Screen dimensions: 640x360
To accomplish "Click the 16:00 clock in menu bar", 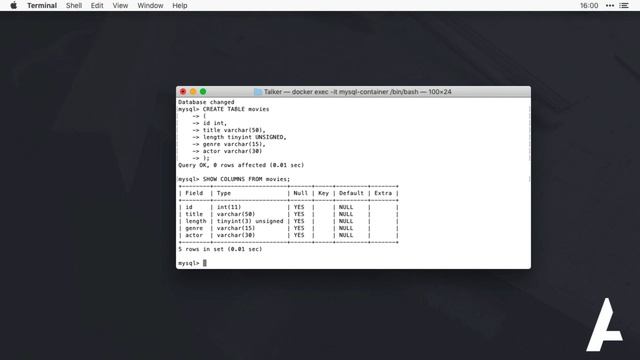I will pyautogui.click(x=589, y=6).
